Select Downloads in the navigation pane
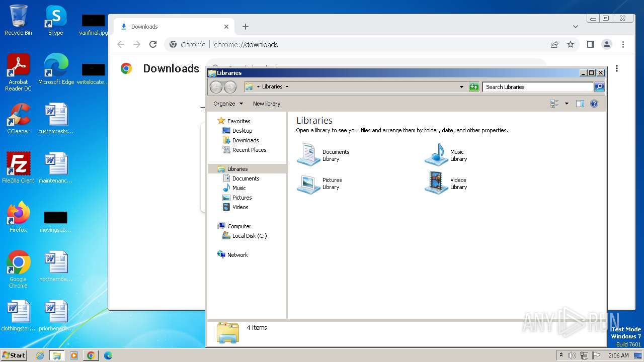644x362 pixels. (246, 140)
